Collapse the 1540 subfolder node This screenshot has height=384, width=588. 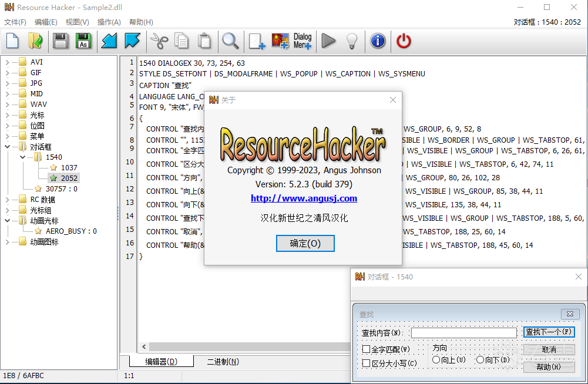pyautogui.click(x=23, y=157)
